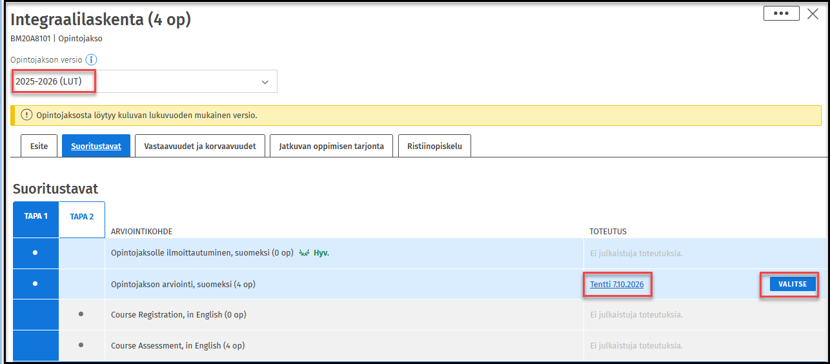Click the TAPA 2 dot for Course Registration

coord(82,314)
